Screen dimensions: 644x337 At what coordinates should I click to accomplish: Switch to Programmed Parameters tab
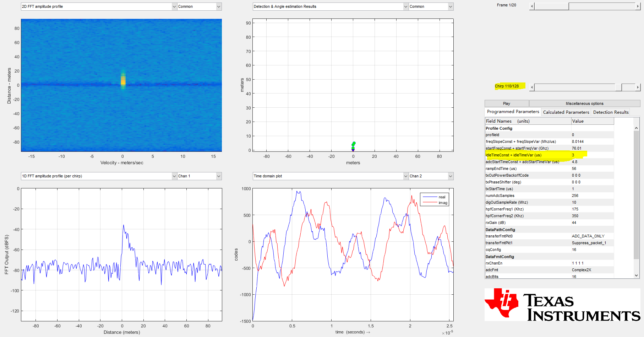pyautogui.click(x=513, y=112)
